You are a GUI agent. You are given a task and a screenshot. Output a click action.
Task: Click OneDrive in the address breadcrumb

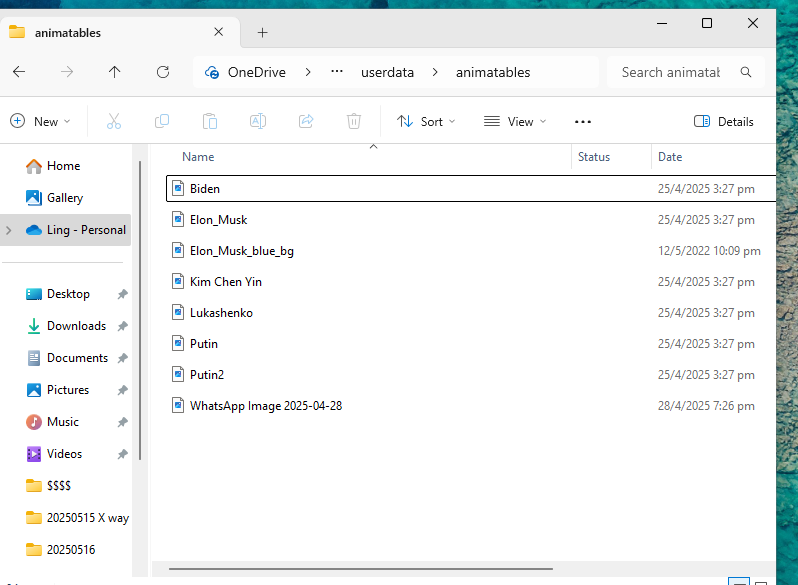click(256, 72)
